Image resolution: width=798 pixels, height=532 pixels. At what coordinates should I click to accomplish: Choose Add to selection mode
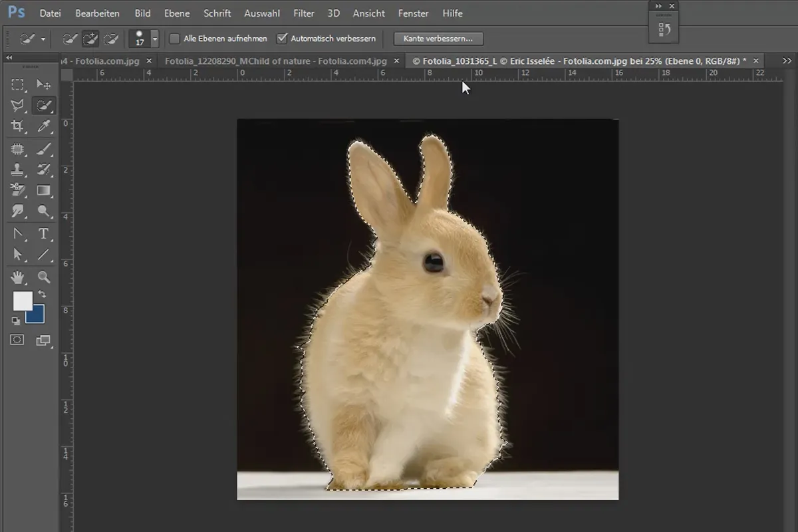coord(90,39)
